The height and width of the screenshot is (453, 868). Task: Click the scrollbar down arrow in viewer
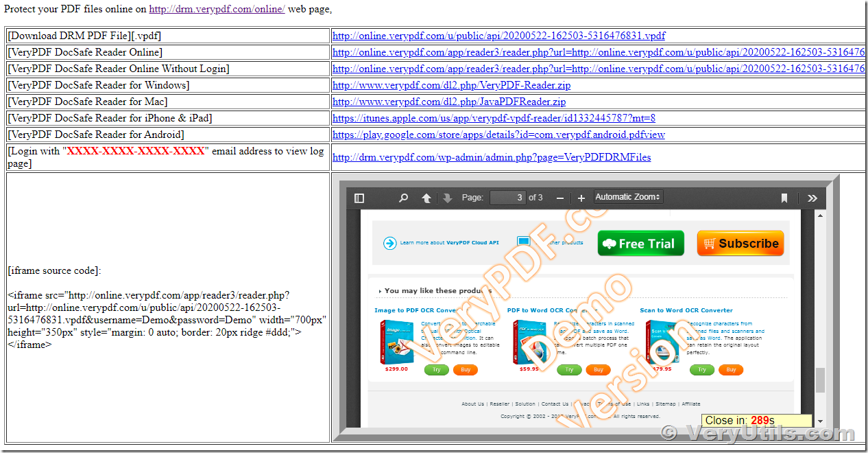[820, 422]
